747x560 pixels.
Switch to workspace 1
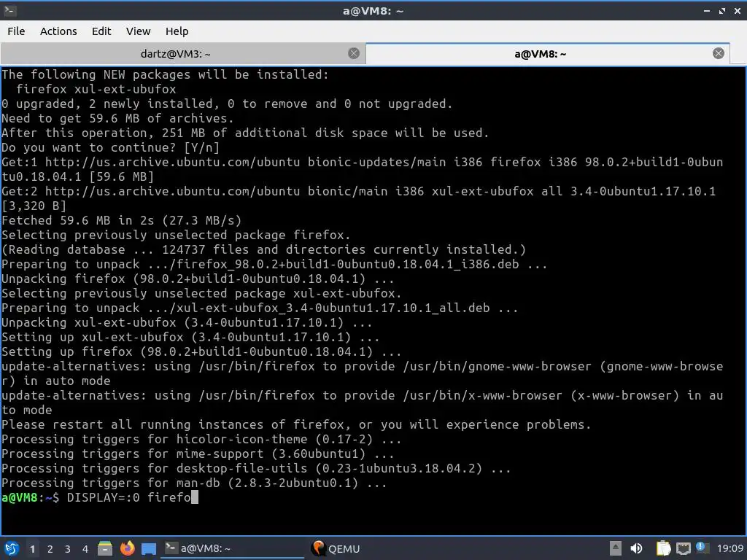click(x=32, y=549)
